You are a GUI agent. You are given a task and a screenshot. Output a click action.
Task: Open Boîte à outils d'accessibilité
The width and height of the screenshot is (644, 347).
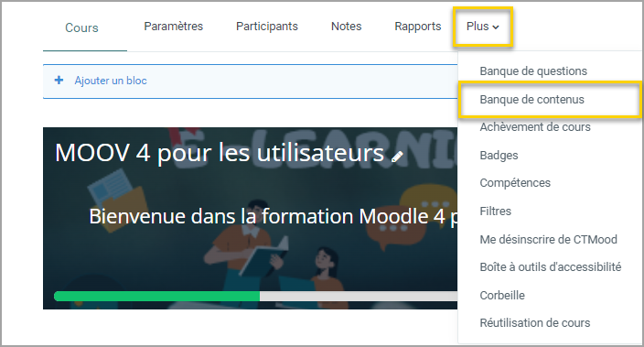coord(551,267)
